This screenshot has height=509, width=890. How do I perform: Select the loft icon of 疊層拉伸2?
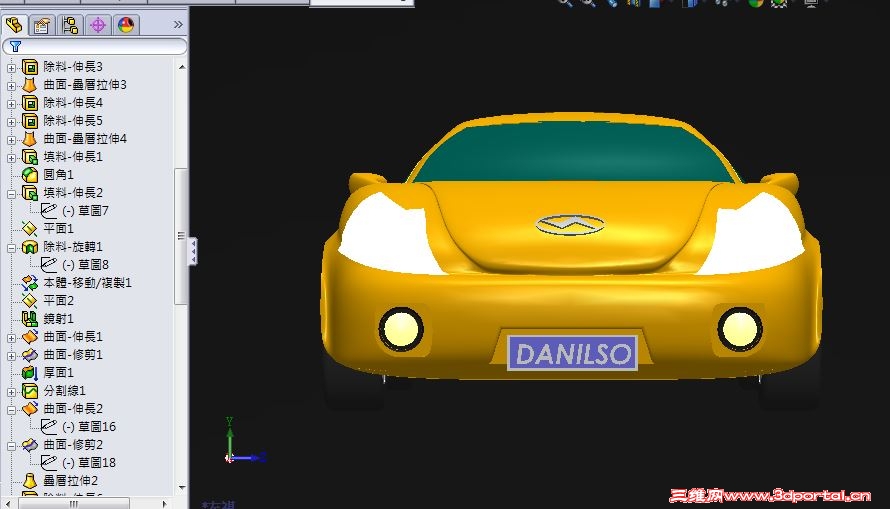click(x=30, y=481)
